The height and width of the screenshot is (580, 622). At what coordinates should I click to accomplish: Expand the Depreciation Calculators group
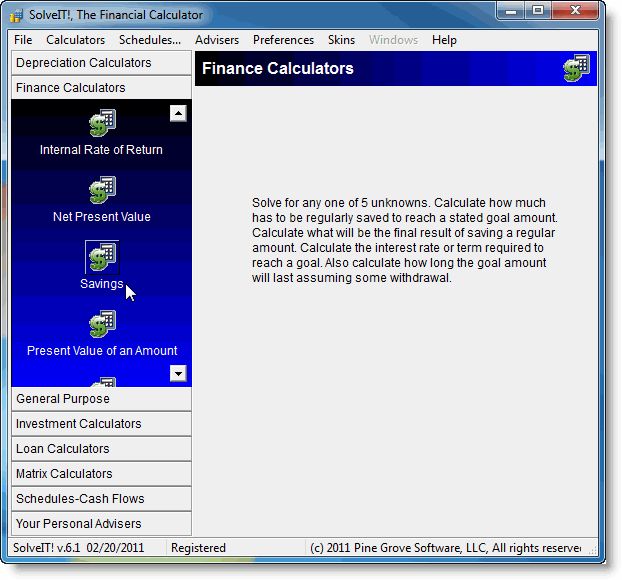point(101,63)
